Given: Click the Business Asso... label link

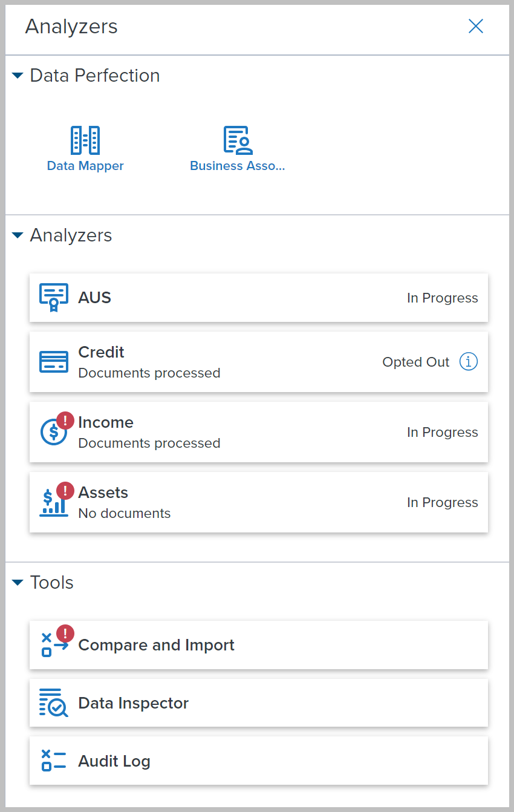Looking at the screenshot, I should [237, 166].
